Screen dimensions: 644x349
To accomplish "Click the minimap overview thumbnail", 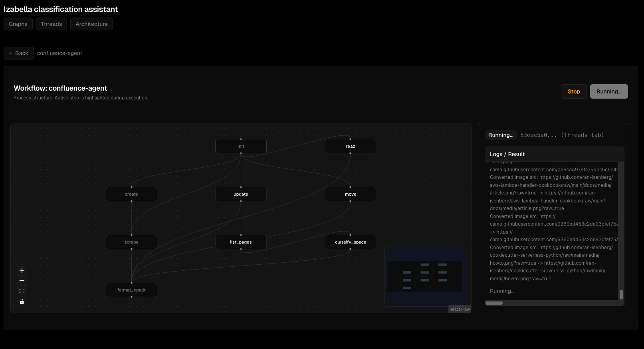I will point(424,276).
